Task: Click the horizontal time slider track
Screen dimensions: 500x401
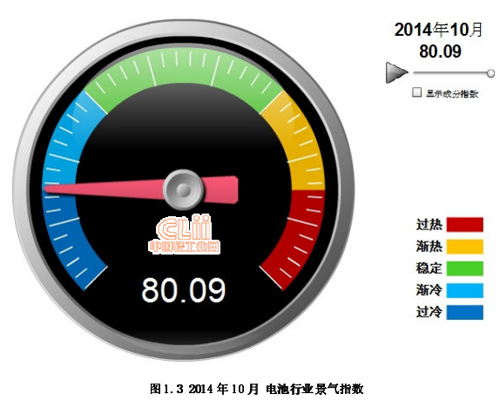Action: click(x=450, y=73)
